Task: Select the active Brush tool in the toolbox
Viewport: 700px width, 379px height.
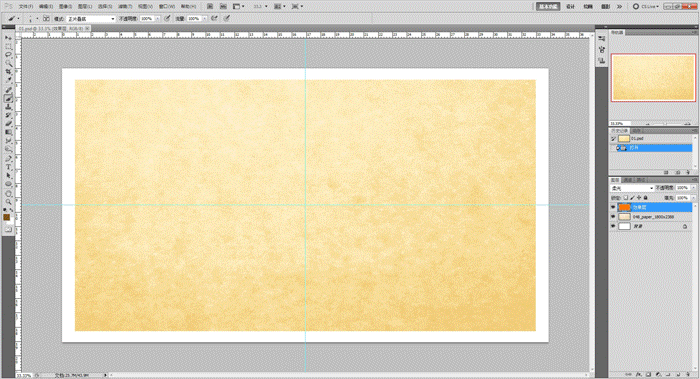Action: [x=8, y=99]
